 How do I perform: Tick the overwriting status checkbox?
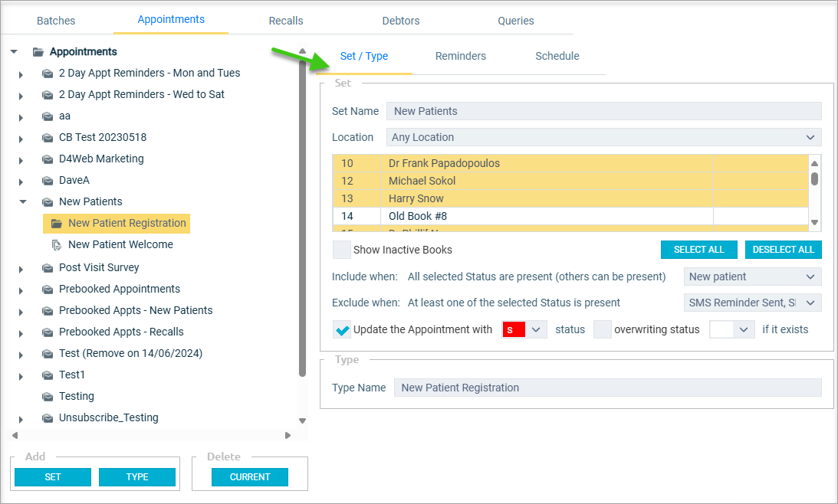[603, 329]
